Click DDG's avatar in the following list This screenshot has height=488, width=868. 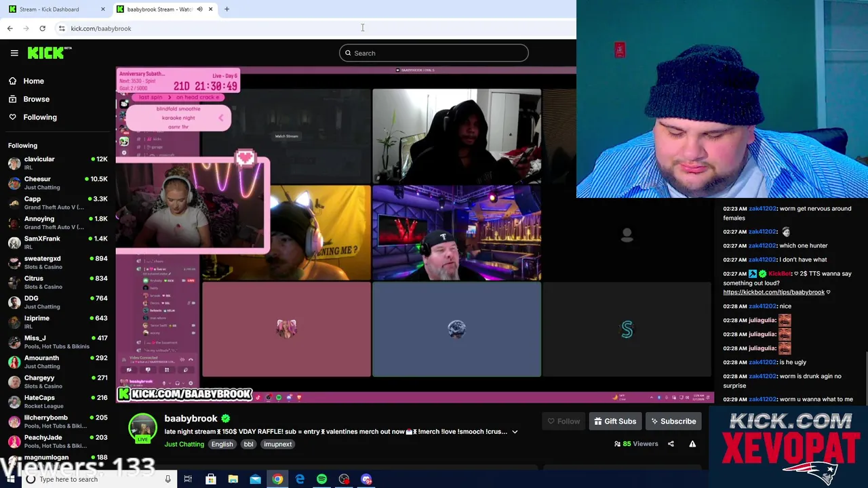(14, 302)
